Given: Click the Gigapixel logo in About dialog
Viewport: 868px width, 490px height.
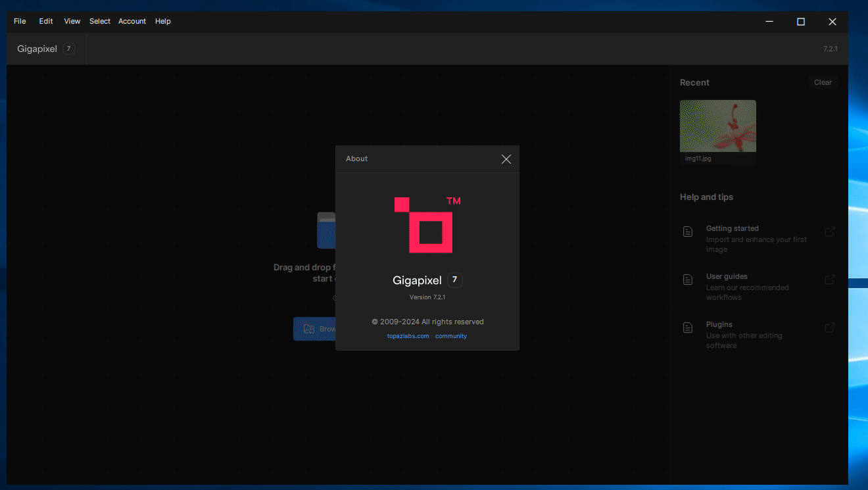Looking at the screenshot, I should [427, 225].
